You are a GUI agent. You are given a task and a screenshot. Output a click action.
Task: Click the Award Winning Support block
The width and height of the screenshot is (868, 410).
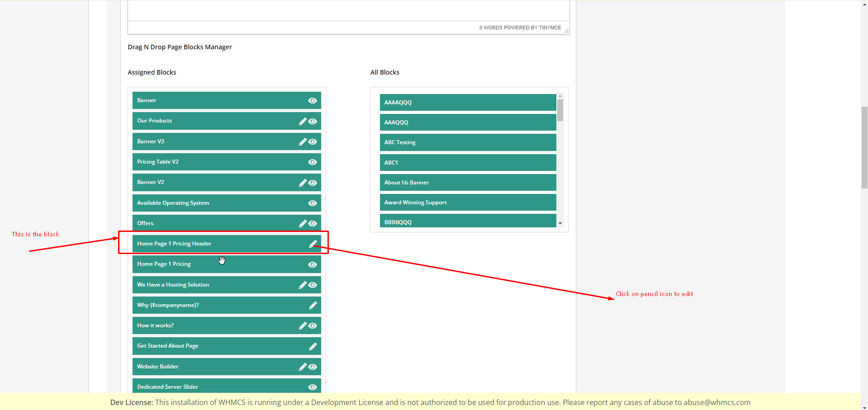(468, 203)
